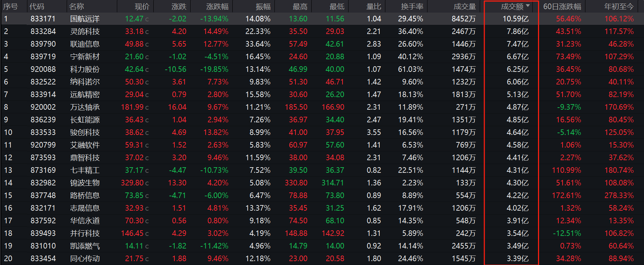Click change percent -19.85% cell

214,69
